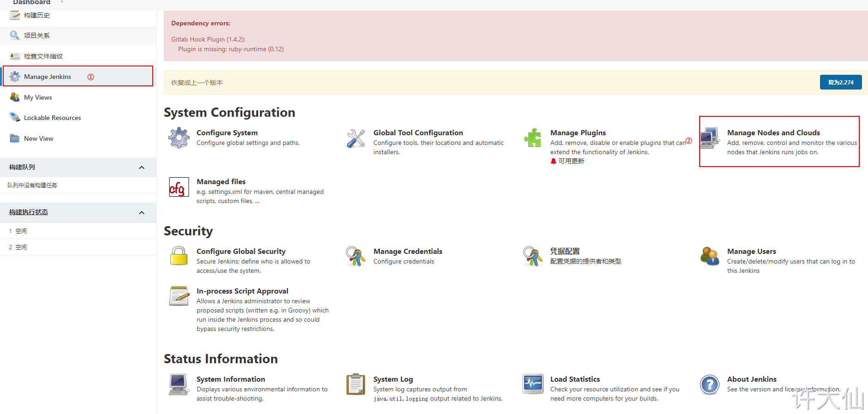The image size is (868, 414).
Task: Open Configure Global Security link
Action: point(241,252)
